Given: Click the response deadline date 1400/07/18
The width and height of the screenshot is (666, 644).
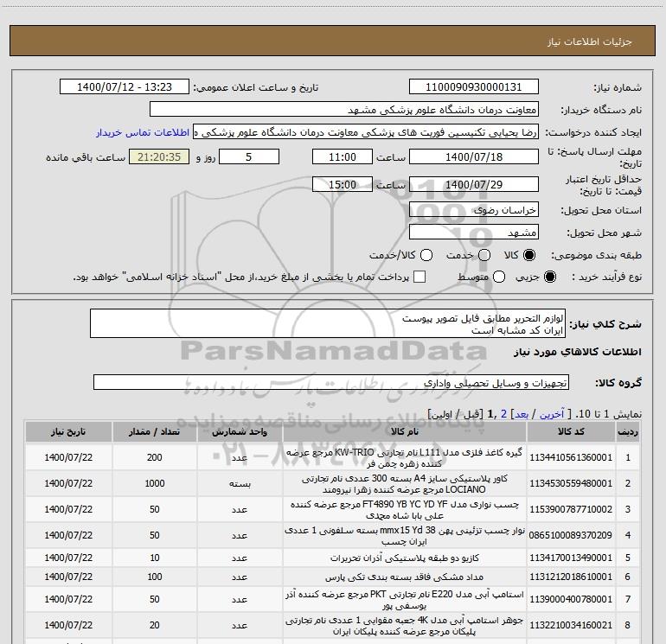Looking at the screenshot, I should click(474, 156).
